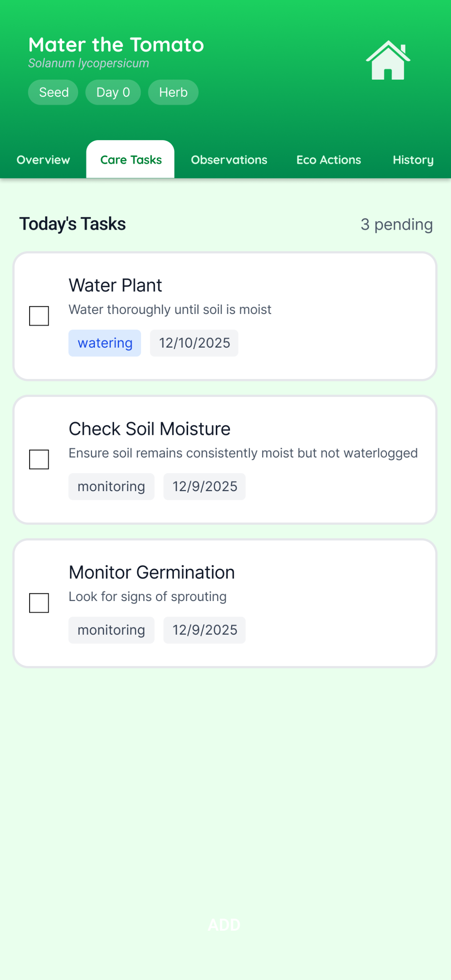Show the History tab
The width and height of the screenshot is (451, 980).
pyautogui.click(x=413, y=160)
